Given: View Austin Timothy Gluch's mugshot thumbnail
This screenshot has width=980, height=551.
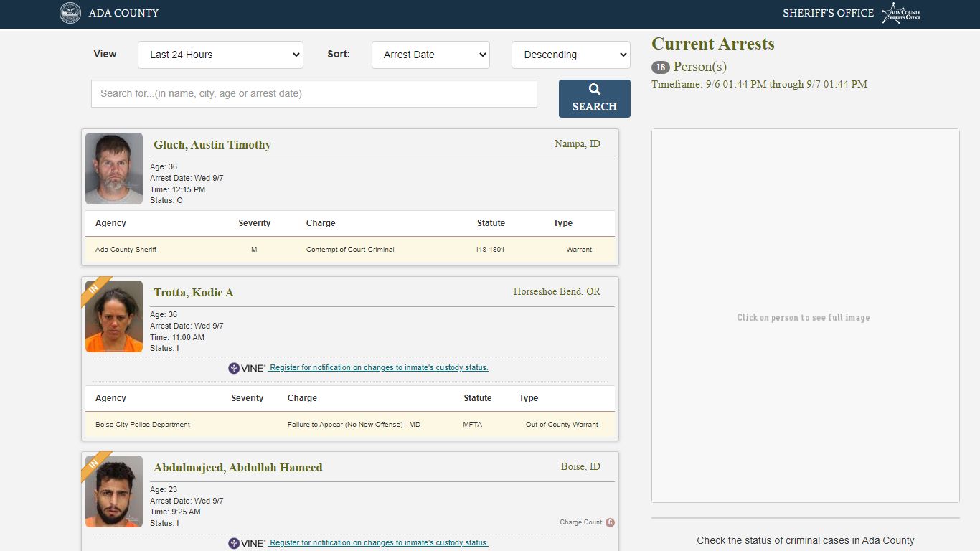Looking at the screenshot, I should [114, 169].
